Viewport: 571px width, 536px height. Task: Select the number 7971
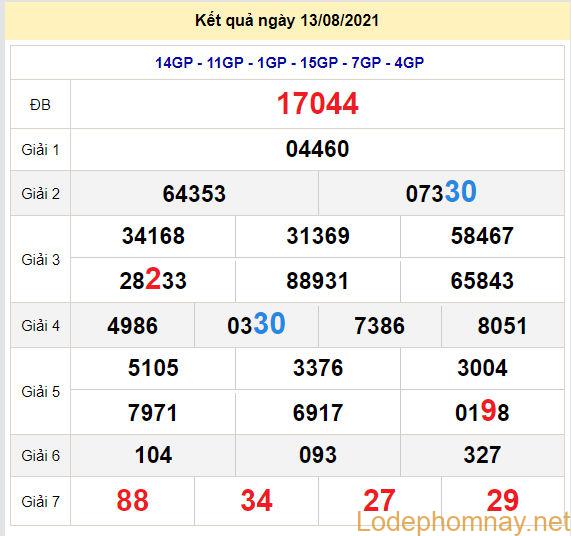(x=153, y=413)
